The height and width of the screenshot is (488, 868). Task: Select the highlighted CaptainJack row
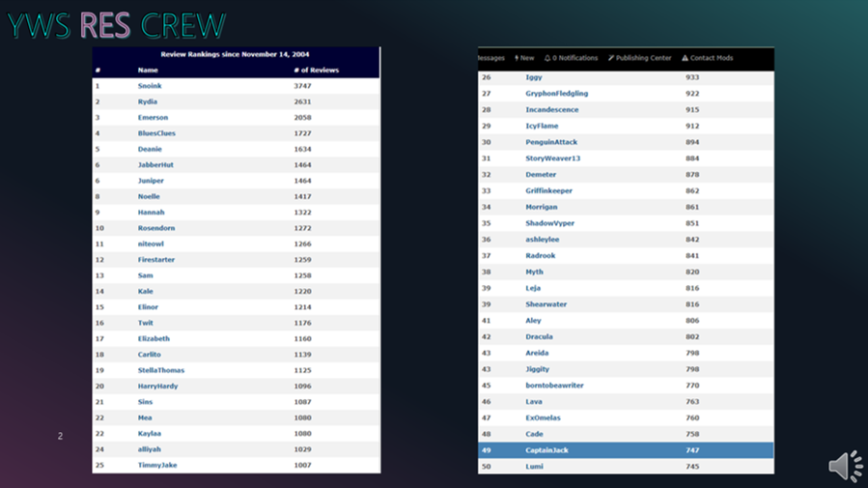(x=626, y=450)
